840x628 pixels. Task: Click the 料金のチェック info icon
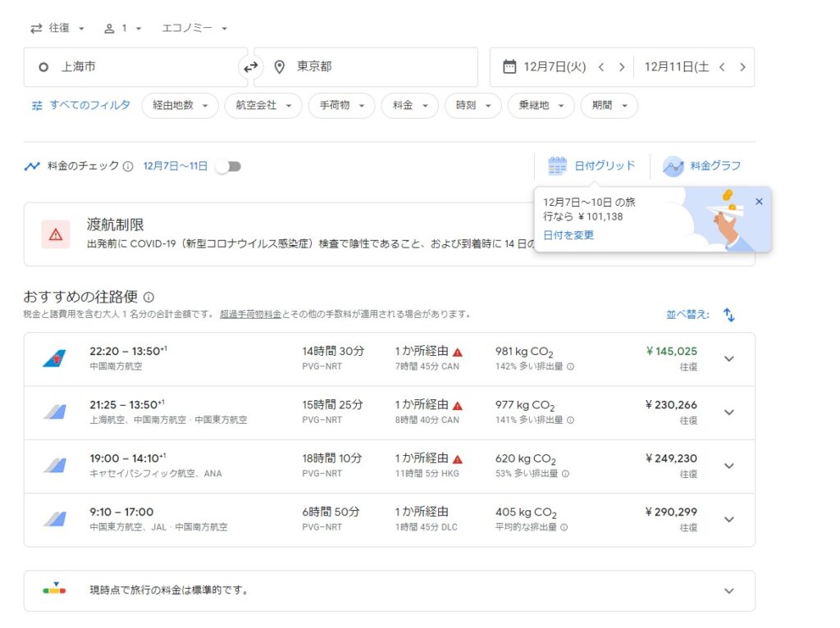pos(128,166)
